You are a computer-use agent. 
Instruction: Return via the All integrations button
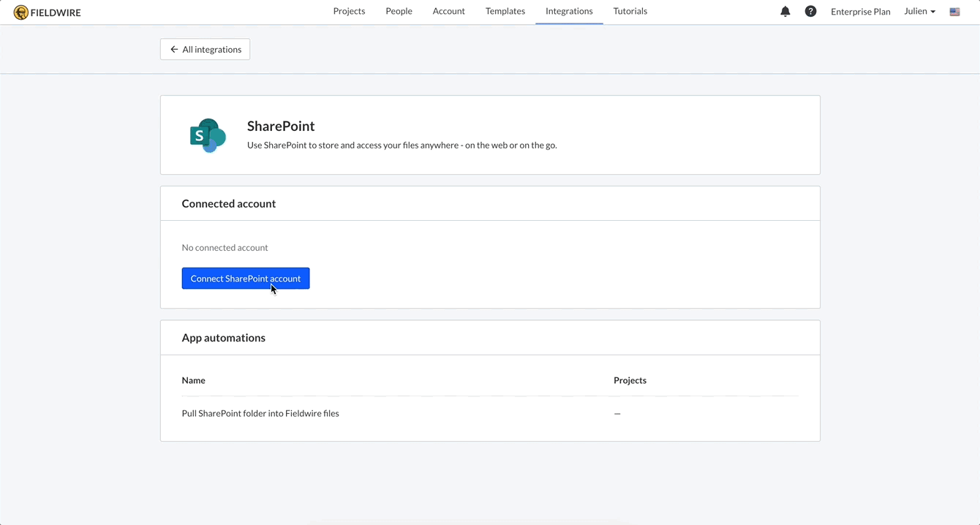[205, 49]
